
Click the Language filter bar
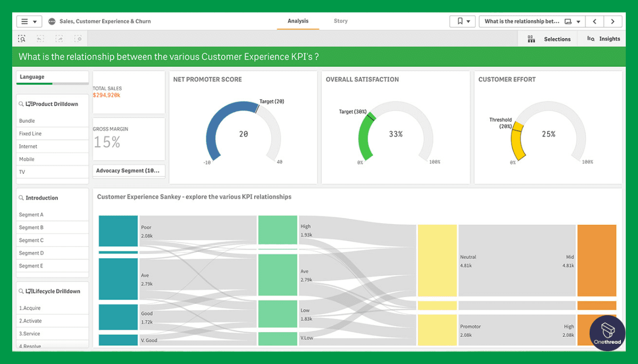pyautogui.click(x=52, y=78)
